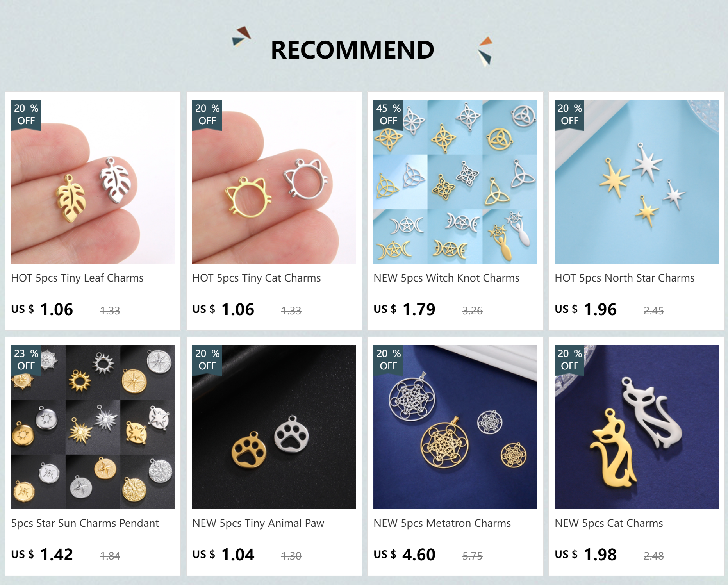Open the 'HOT 5pcs Tiny Leaf Charms' title
The height and width of the screenshot is (585, 728).
pyautogui.click(x=77, y=278)
